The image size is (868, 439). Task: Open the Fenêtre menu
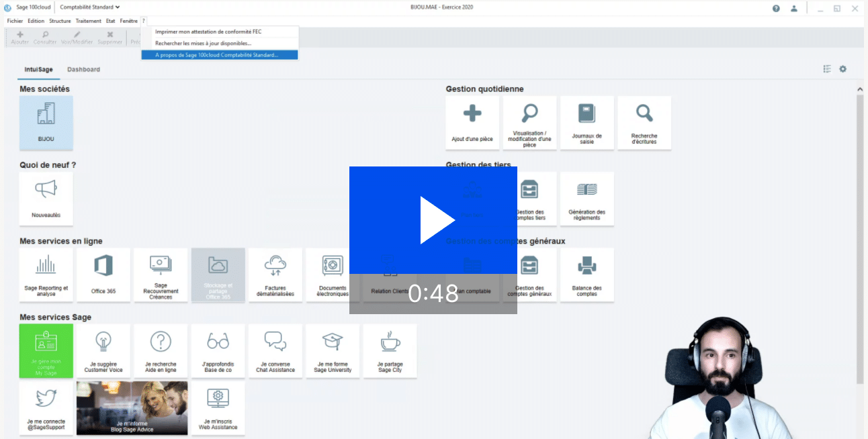(128, 21)
